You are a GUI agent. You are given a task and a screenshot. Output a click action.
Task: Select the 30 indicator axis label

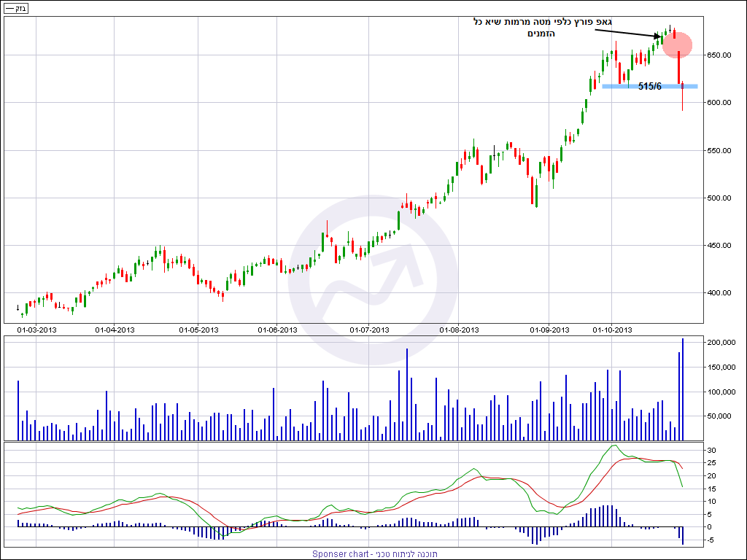click(711, 451)
